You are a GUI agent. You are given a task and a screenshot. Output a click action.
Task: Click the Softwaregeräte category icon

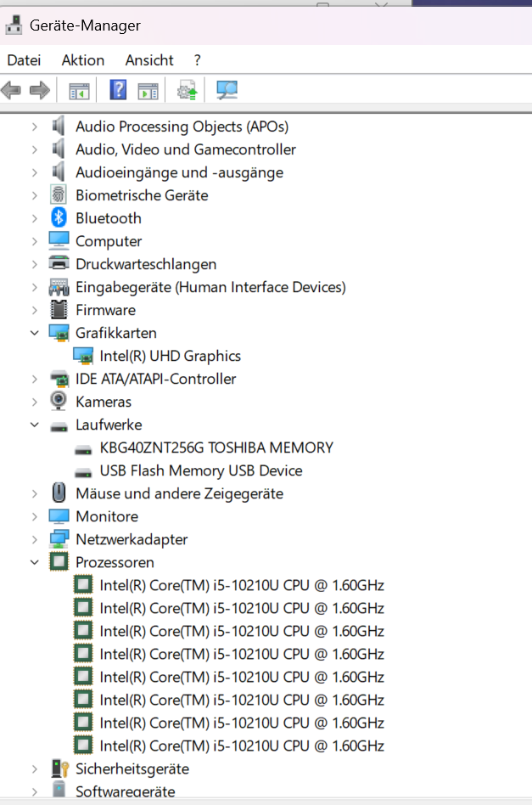click(59, 790)
